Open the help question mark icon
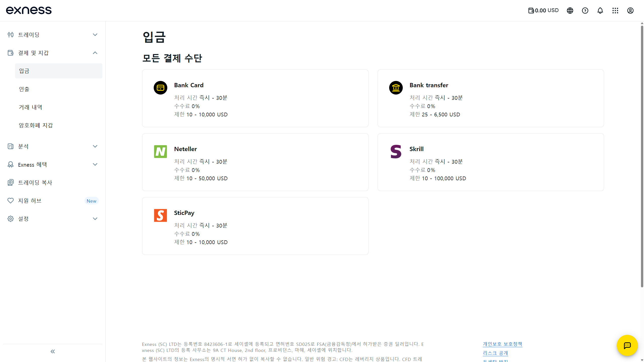 pos(585,11)
